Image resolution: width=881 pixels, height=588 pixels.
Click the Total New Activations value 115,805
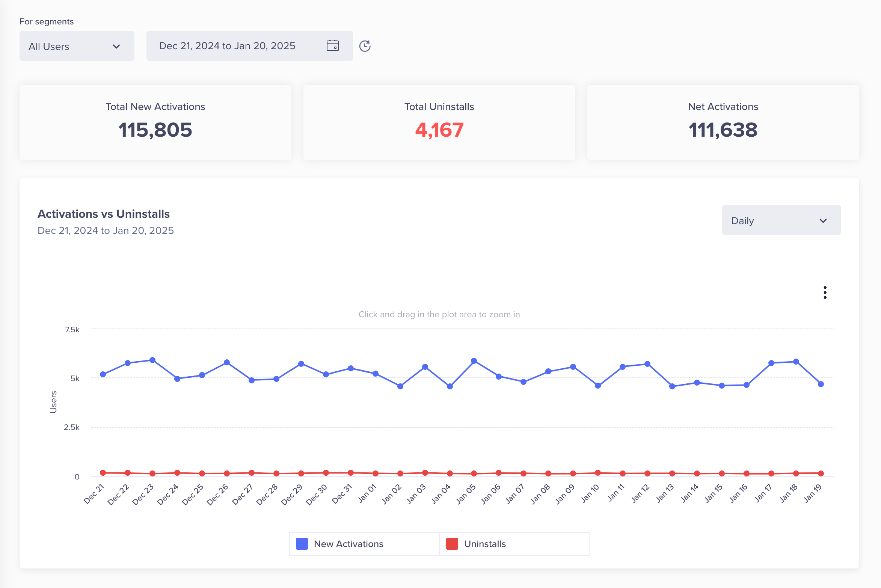[x=155, y=130]
